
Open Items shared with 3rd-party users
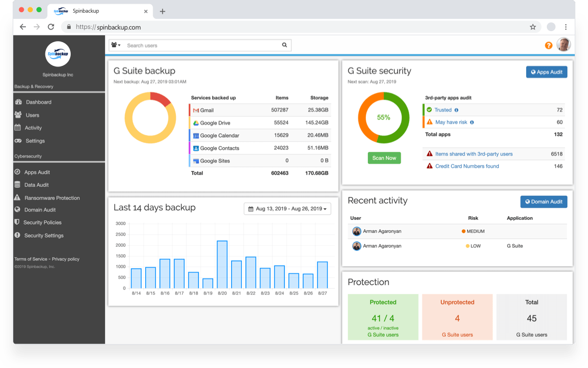473,154
